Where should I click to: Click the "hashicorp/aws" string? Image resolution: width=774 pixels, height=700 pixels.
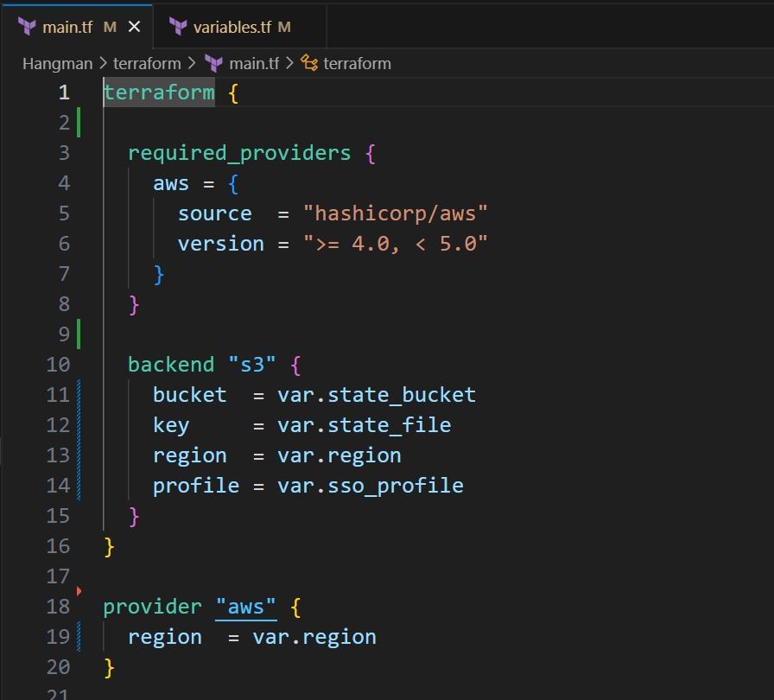tap(396, 213)
